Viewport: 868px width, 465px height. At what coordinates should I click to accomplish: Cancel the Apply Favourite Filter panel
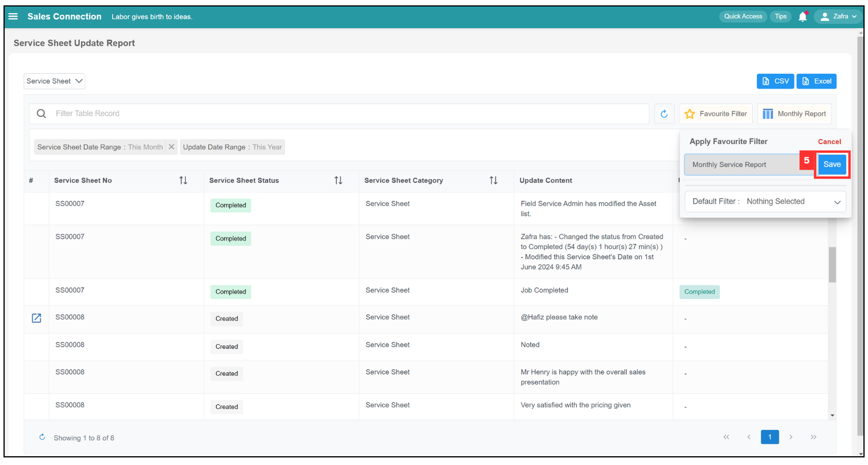point(829,142)
